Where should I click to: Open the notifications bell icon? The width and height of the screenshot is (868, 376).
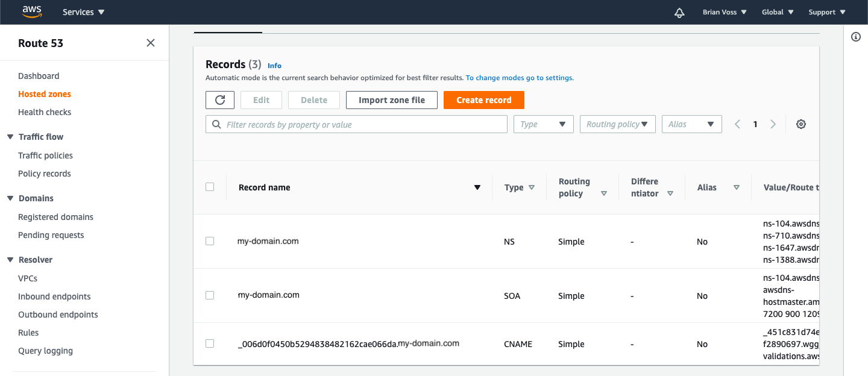point(679,12)
